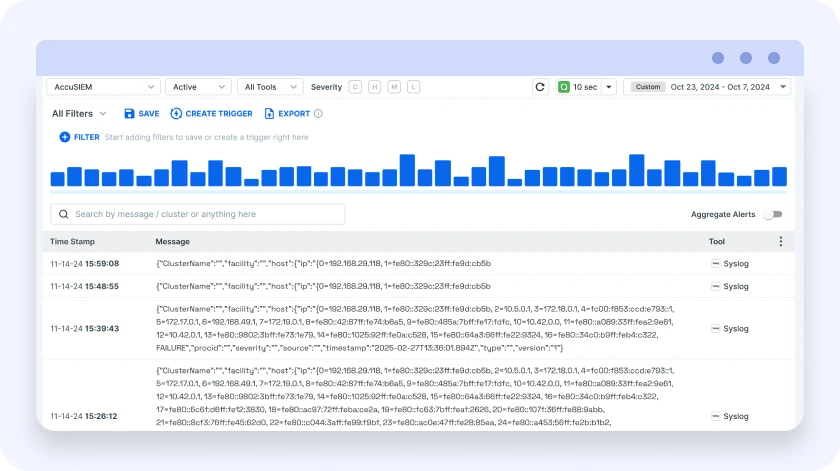Expand the All Filters dropdown

click(x=79, y=114)
